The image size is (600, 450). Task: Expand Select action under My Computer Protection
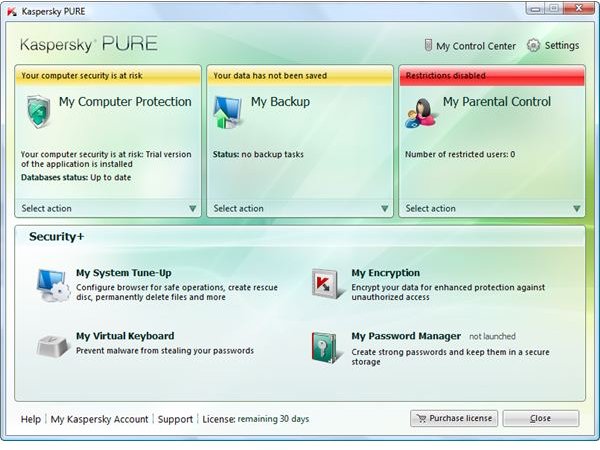click(108, 208)
